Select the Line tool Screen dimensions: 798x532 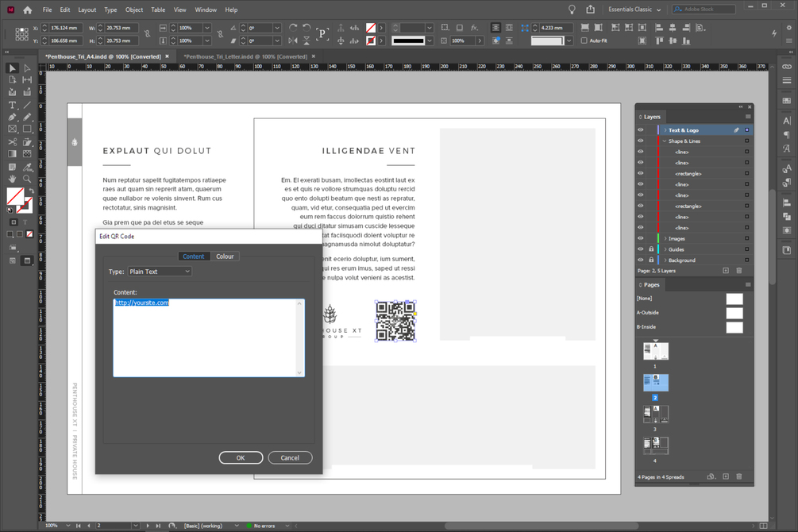[x=27, y=105]
